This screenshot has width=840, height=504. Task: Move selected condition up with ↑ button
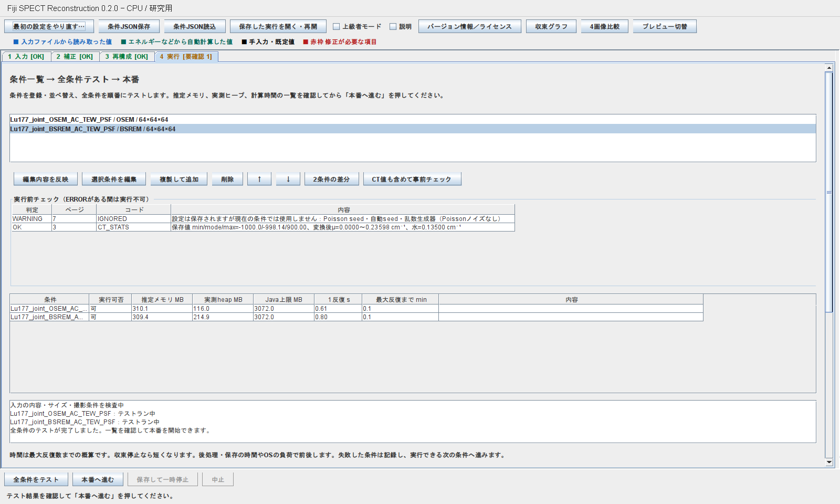point(259,179)
